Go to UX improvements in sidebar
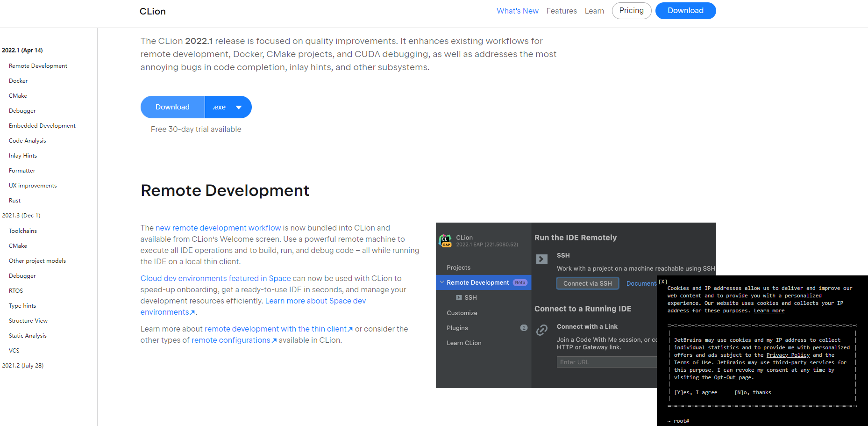The width and height of the screenshot is (868, 426). (x=33, y=186)
